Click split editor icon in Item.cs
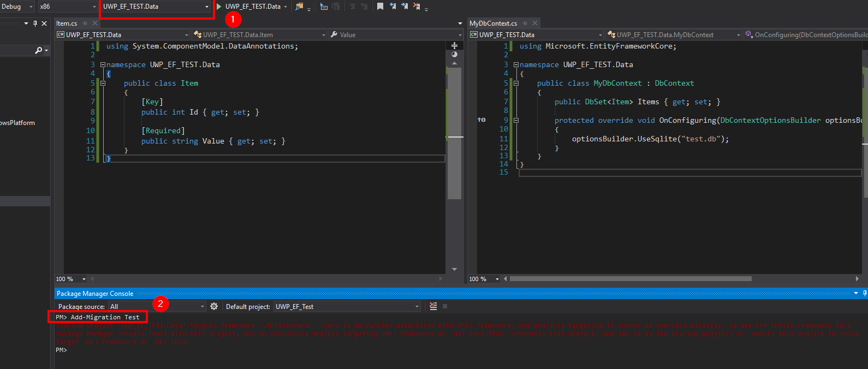Image resolution: width=868 pixels, height=369 pixels. [x=454, y=45]
